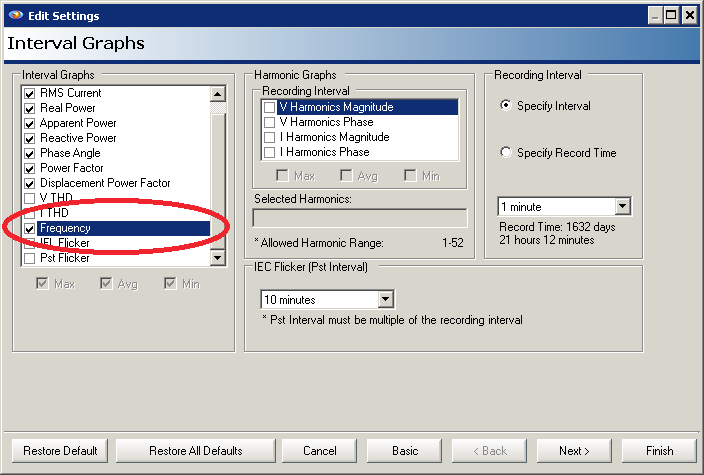Image resolution: width=704 pixels, height=475 pixels.
Task: Go to the Next settings page
Action: (x=574, y=451)
